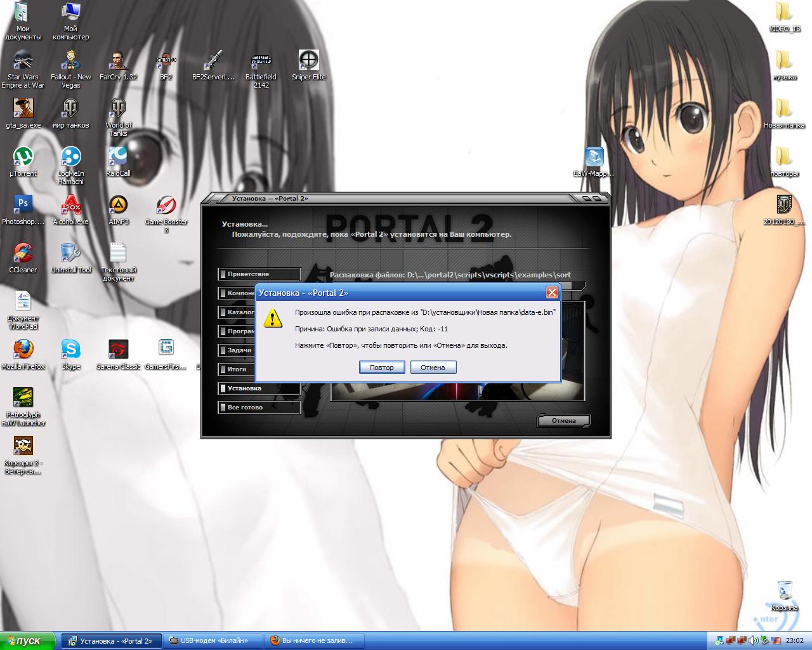The height and width of the screenshot is (650, 812).
Task: Launch Mozilla Firefox desktop shortcut
Action: click(23, 355)
